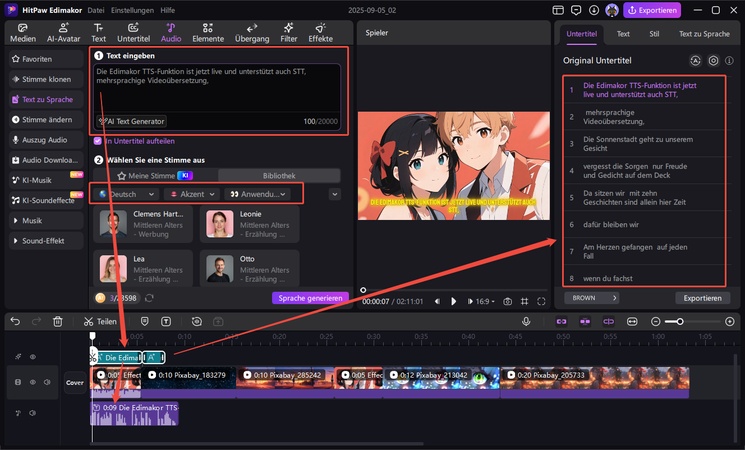This screenshot has width=745, height=450.
Task: Click the subtitle settings circle icon
Action: pos(713,60)
